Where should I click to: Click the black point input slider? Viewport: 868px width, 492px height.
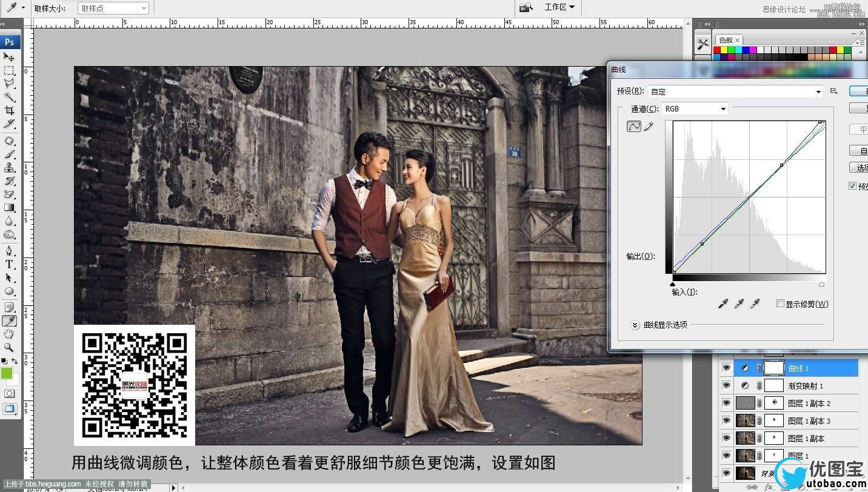(673, 284)
